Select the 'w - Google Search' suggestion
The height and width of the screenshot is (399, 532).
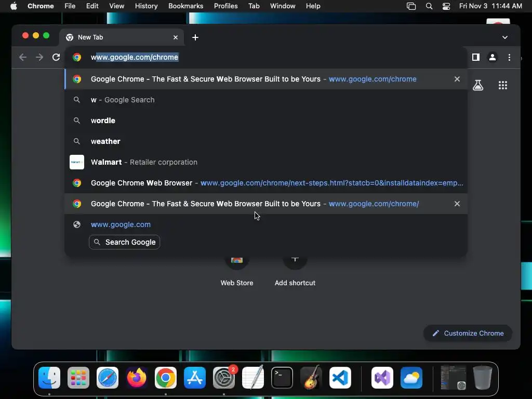(266, 100)
